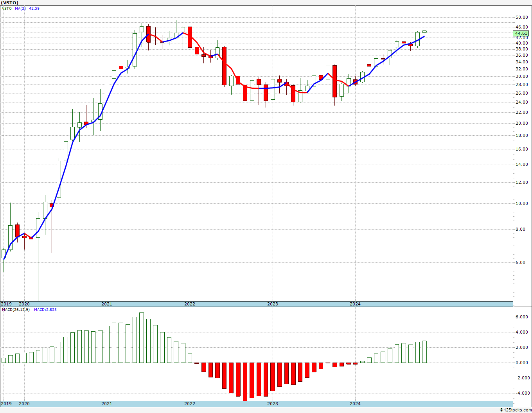Select the 24.00 price axis label
The height and width of the screenshot is (413, 532).
(x=522, y=102)
